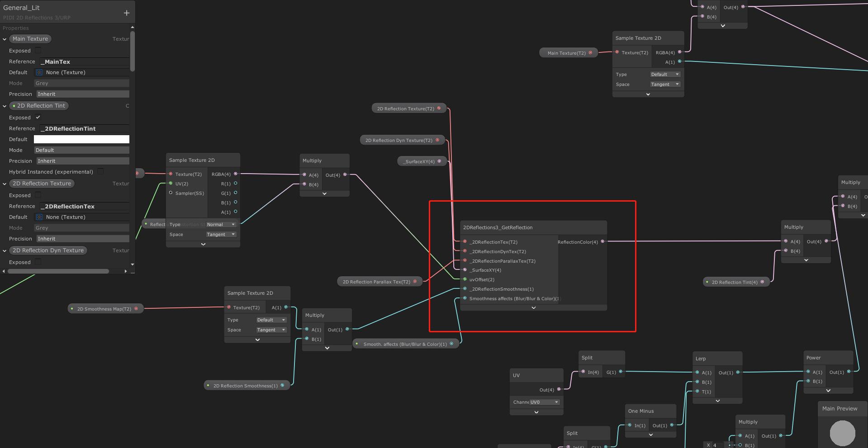The height and width of the screenshot is (448, 868).
Task: Click the uvOffset(2) input port
Action: point(465,279)
